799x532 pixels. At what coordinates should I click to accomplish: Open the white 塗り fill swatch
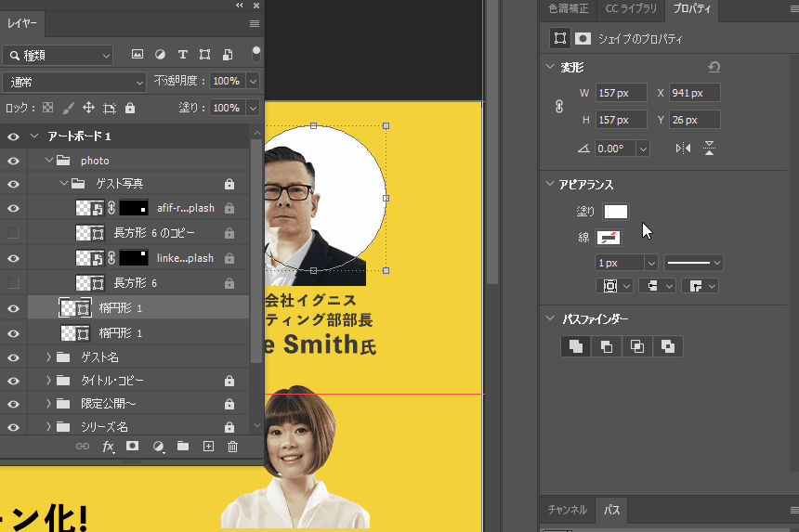coord(616,212)
